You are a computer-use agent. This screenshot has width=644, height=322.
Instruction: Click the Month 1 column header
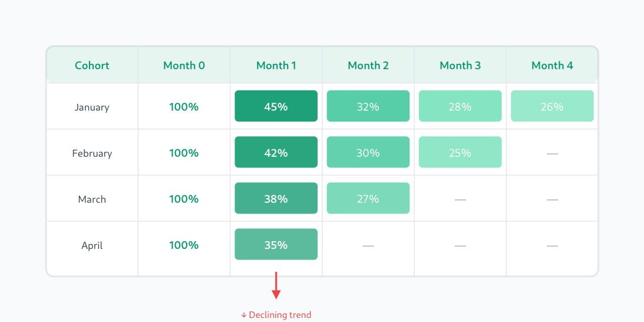pyautogui.click(x=276, y=65)
